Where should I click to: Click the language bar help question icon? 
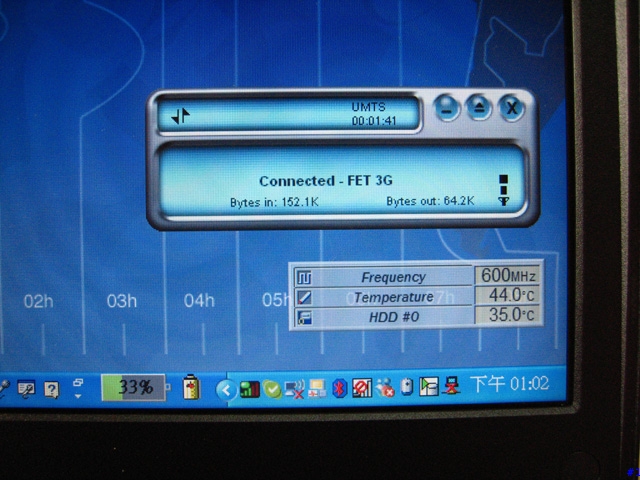tap(51, 390)
